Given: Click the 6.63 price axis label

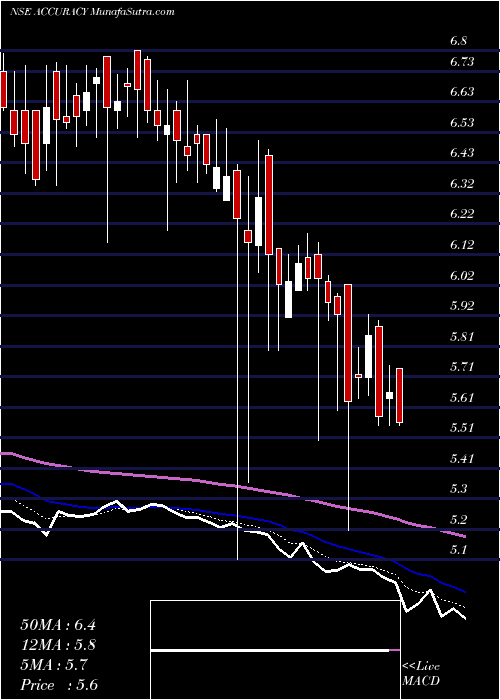Looking at the screenshot, I should 462,92.
